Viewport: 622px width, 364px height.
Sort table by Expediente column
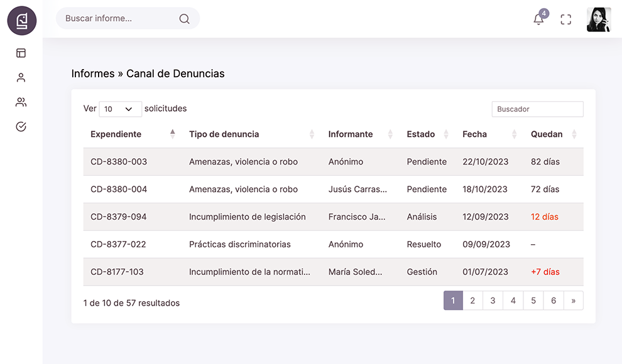pyautogui.click(x=116, y=134)
